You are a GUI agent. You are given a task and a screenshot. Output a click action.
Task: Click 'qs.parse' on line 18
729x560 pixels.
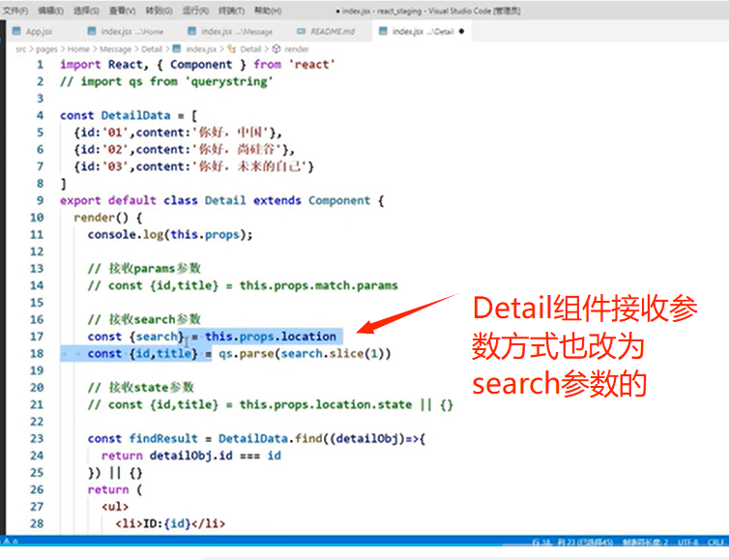pos(247,353)
